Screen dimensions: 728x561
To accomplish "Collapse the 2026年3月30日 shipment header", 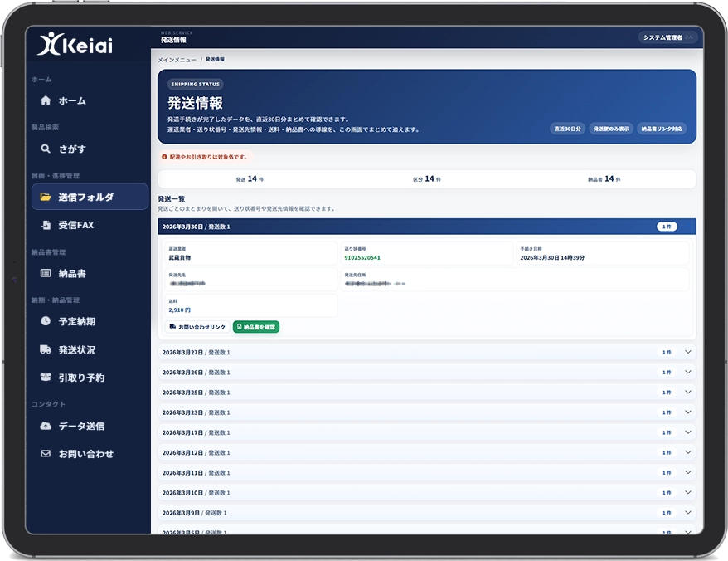I will point(427,227).
